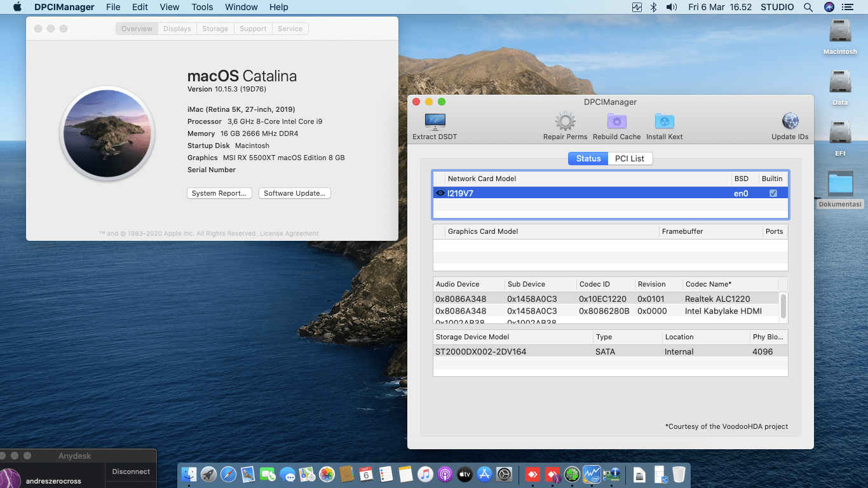This screenshot has height=488, width=868.
Task: Open Notes app in dock
Action: [x=405, y=474]
